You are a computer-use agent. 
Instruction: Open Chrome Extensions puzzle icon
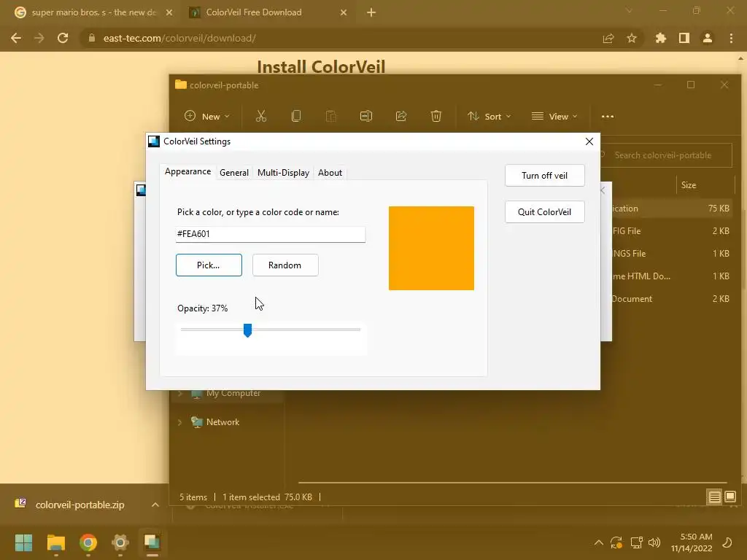(x=660, y=38)
